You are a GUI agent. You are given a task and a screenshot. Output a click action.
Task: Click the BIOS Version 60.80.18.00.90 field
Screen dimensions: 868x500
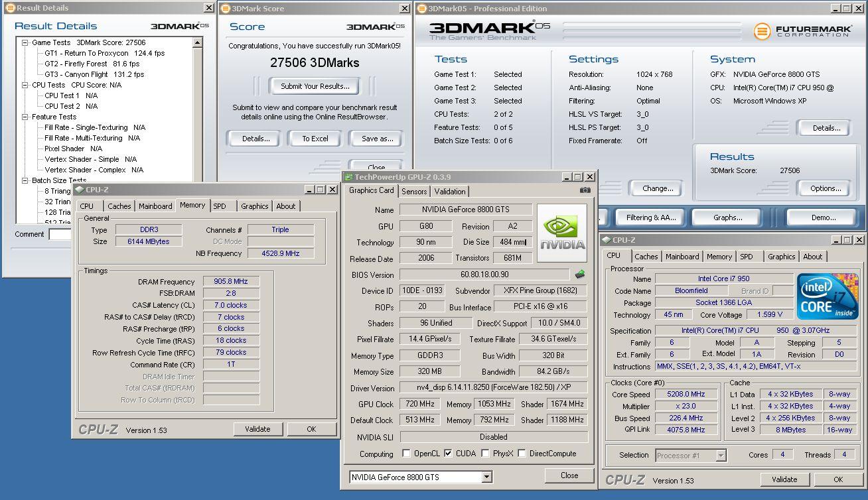484,275
